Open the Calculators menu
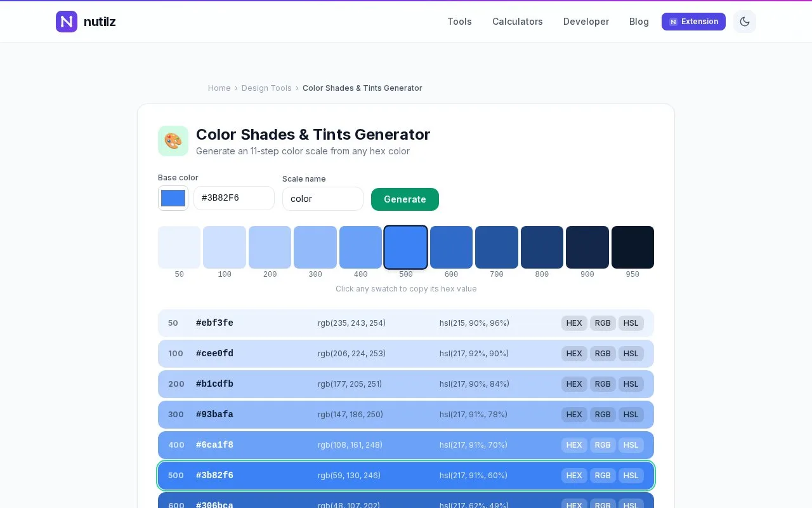 click(x=518, y=22)
